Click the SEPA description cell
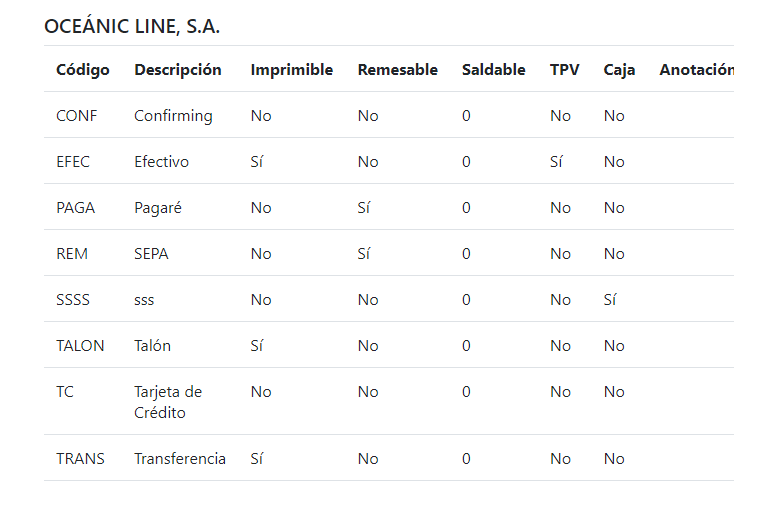Viewport: 778px width, 507px height. tap(151, 254)
